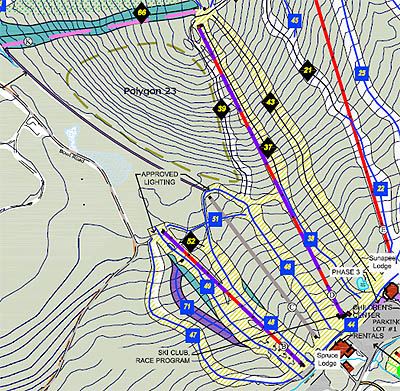Select blue square marker 22
This screenshot has width=400, height=391.
tap(381, 189)
